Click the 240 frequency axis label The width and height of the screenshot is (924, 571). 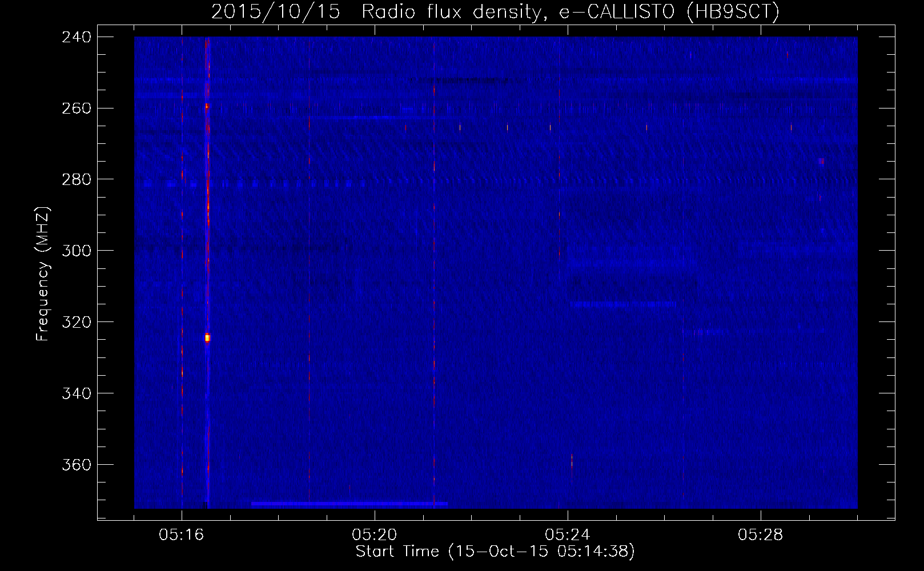[x=76, y=37]
